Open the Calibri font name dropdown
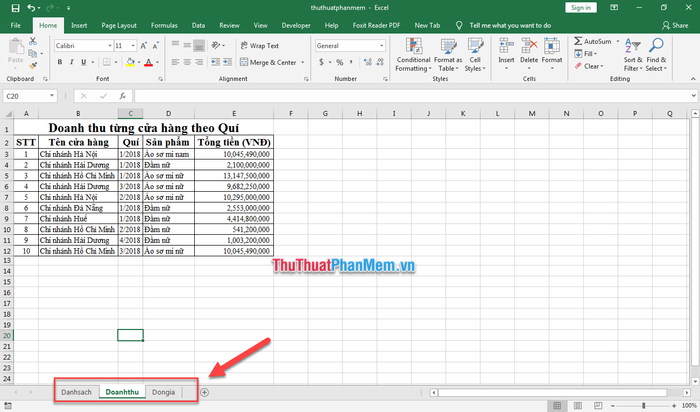Image resolution: width=700 pixels, height=412 pixels. pos(110,46)
